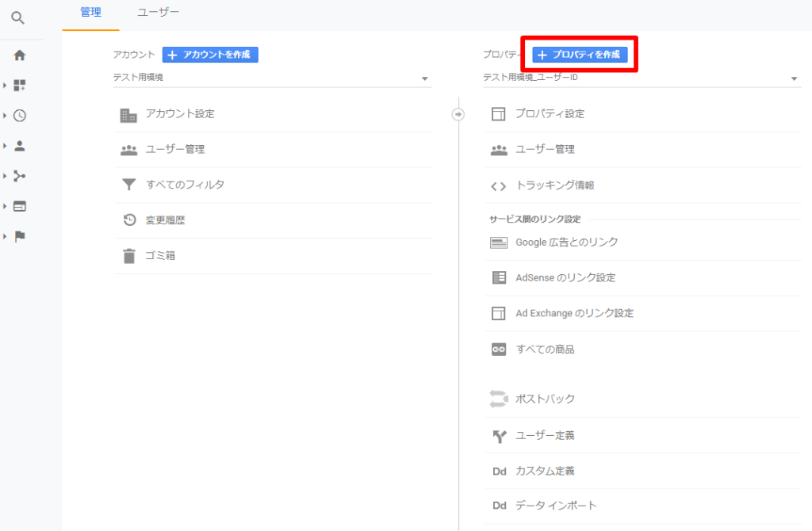This screenshot has height=531, width=812.
Task: Click the arrows icon beside ポストバック
Action: [498, 399]
